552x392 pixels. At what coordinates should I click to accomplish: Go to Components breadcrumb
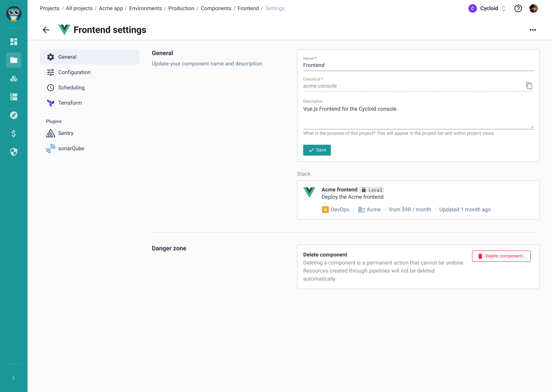[x=216, y=8]
